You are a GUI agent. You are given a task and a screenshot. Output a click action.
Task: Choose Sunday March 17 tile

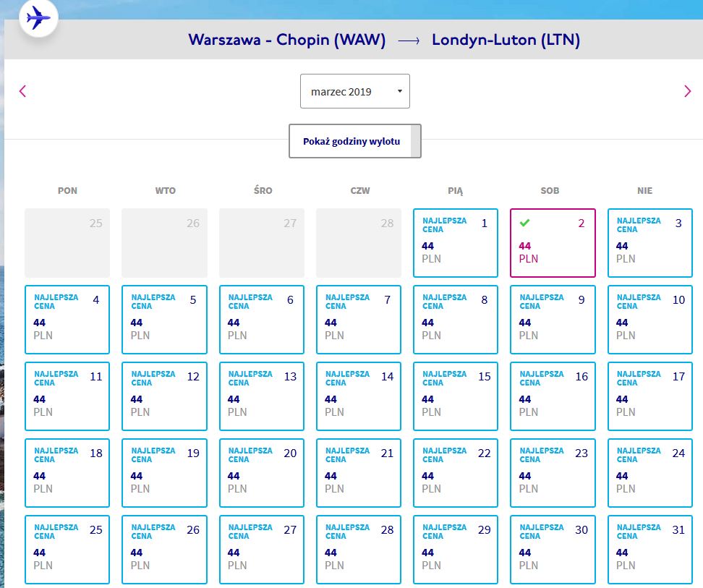[x=650, y=396]
